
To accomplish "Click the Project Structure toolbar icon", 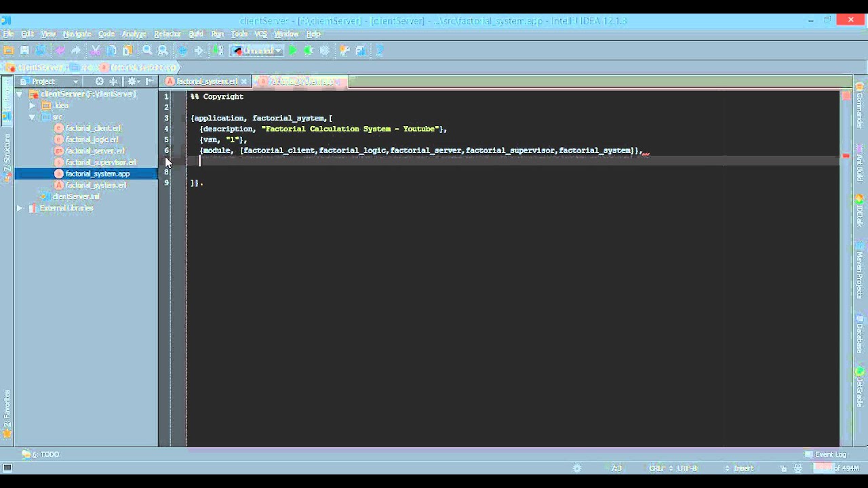I will (x=360, y=51).
